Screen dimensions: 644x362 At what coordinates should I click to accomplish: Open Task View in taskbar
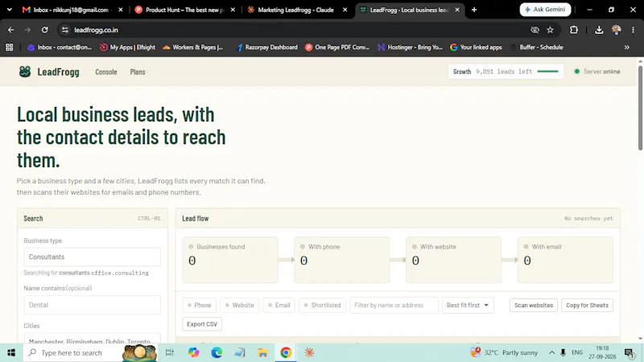pos(169,352)
